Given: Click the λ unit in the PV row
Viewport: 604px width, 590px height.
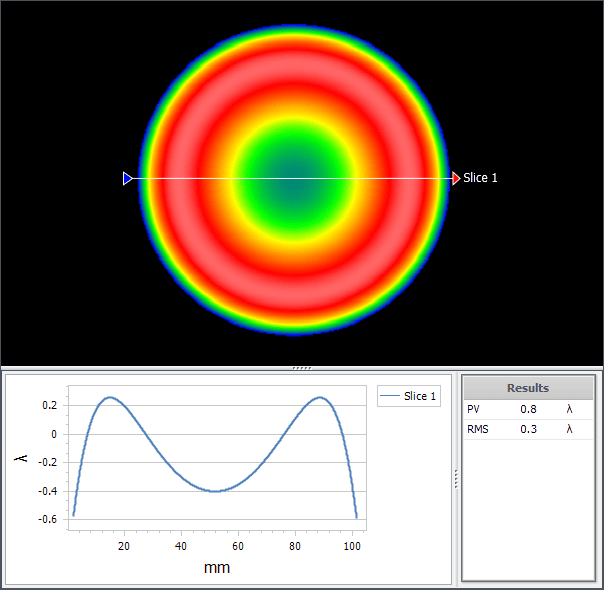Looking at the screenshot, I should point(570,409).
